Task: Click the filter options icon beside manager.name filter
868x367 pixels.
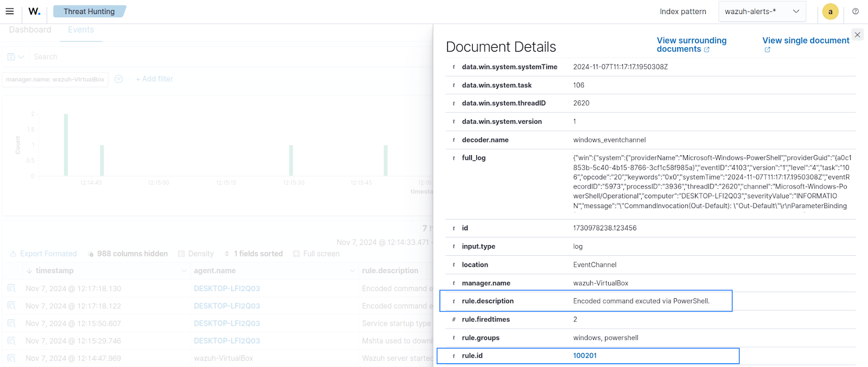Action: tap(118, 79)
